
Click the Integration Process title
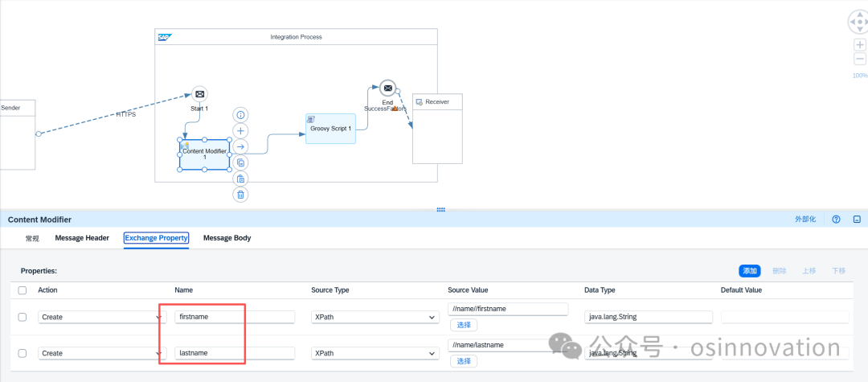296,37
